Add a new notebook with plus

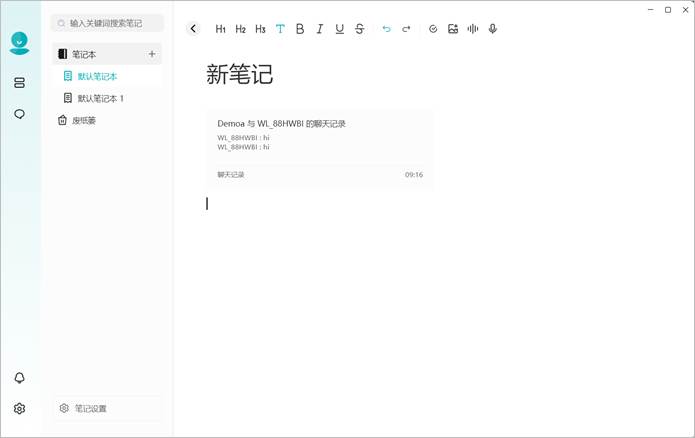point(152,54)
